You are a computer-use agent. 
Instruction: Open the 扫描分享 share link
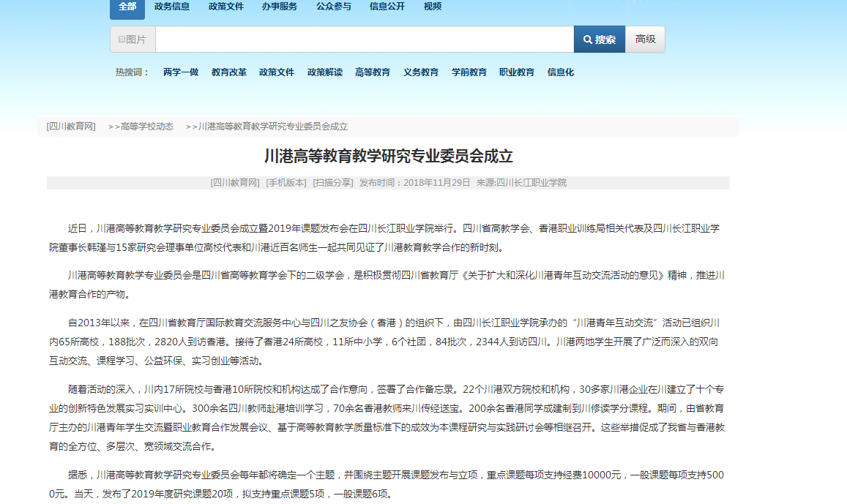(333, 183)
